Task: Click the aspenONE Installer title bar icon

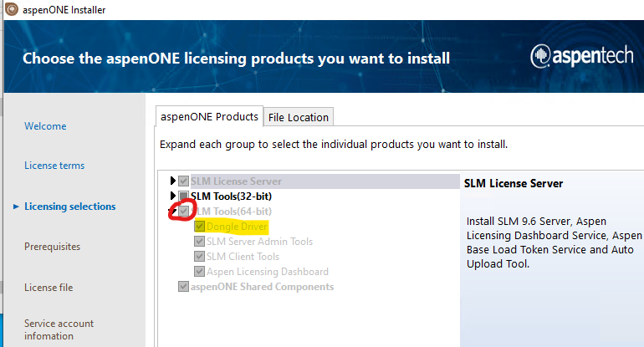Action: [x=9, y=9]
